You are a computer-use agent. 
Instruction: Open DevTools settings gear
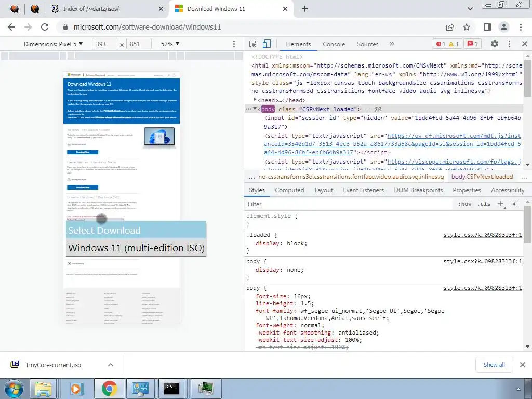[x=495, y=44]
